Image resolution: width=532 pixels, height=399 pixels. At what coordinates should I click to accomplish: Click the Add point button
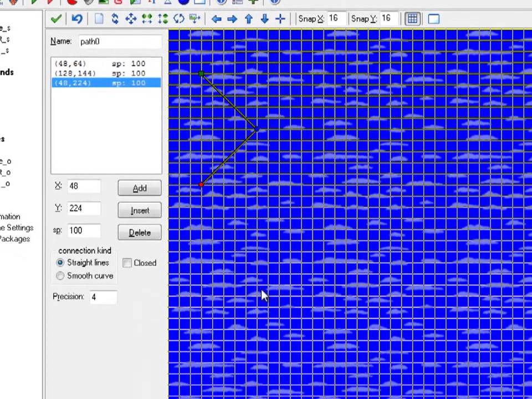(x=140, y=188)
